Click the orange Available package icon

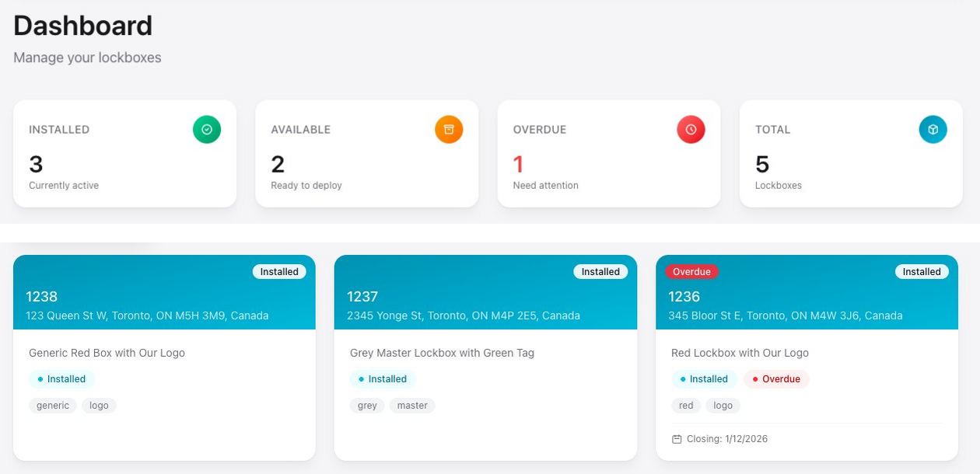click(x=449, y=129)
